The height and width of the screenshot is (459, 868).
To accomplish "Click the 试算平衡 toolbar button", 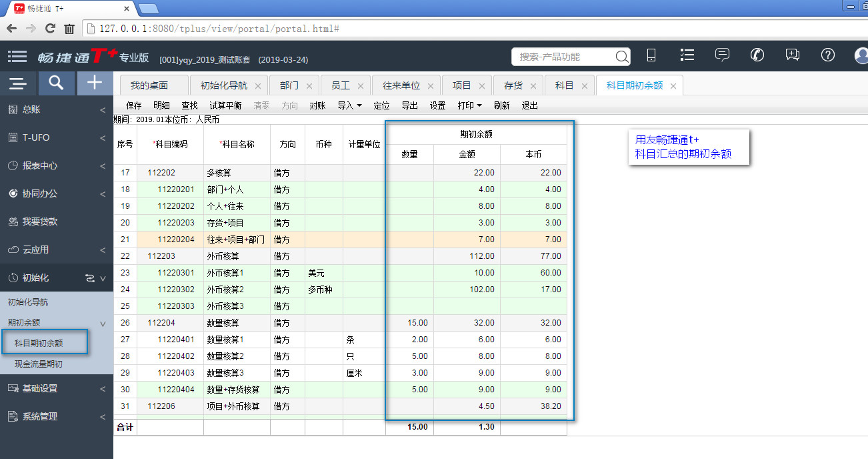I will pos(225,105).
